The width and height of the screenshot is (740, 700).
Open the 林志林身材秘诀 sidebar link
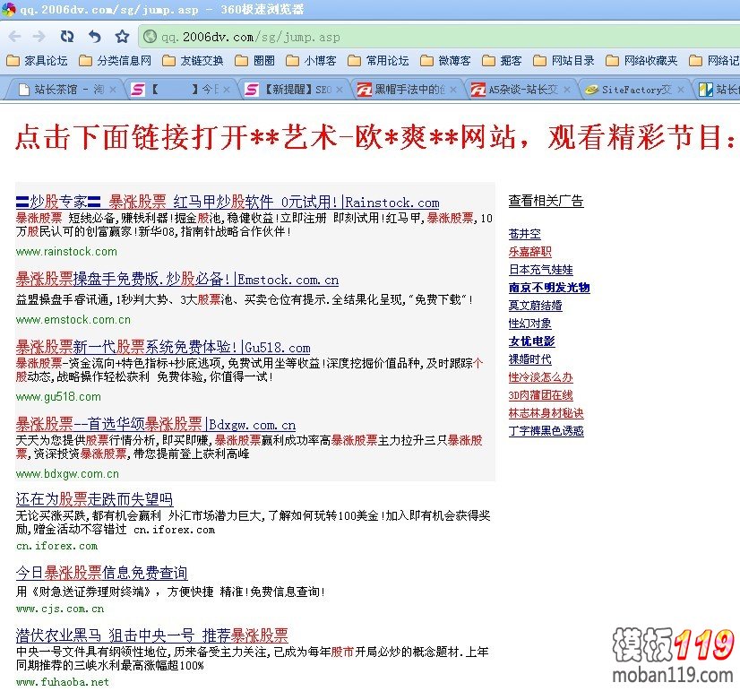pos(546,413)
